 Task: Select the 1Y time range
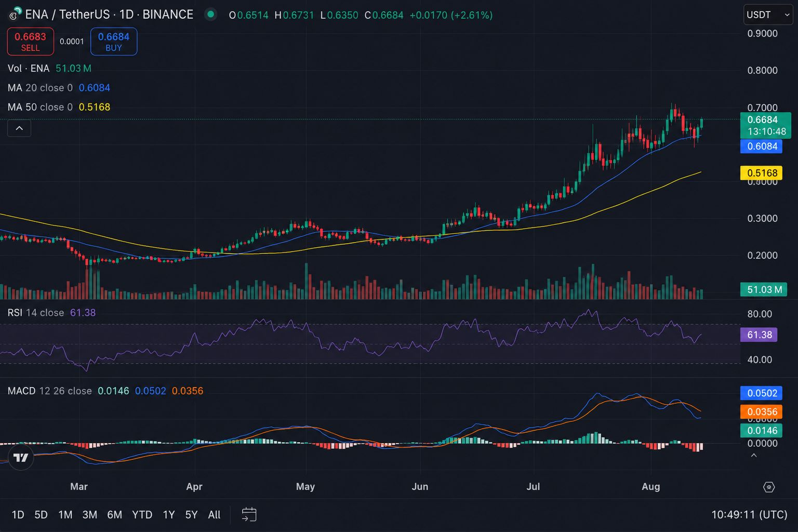pos(169,514)
